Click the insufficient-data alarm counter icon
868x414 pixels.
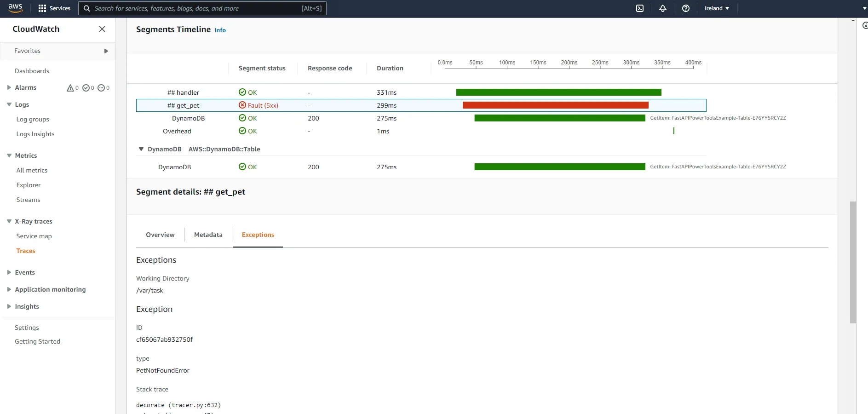pyautogui.click(x=101, y=88)
